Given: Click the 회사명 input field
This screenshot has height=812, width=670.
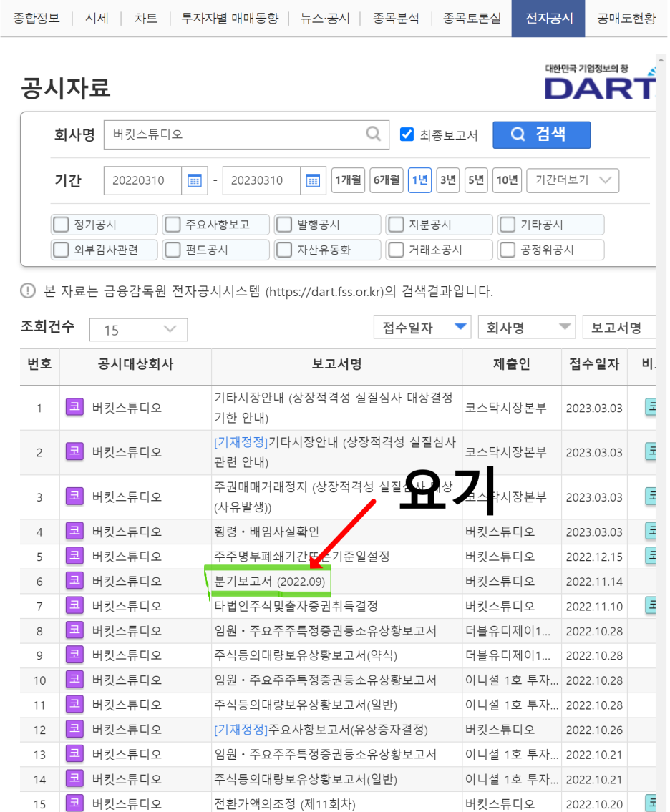Looking at the screenshot, I should (246, 134).
